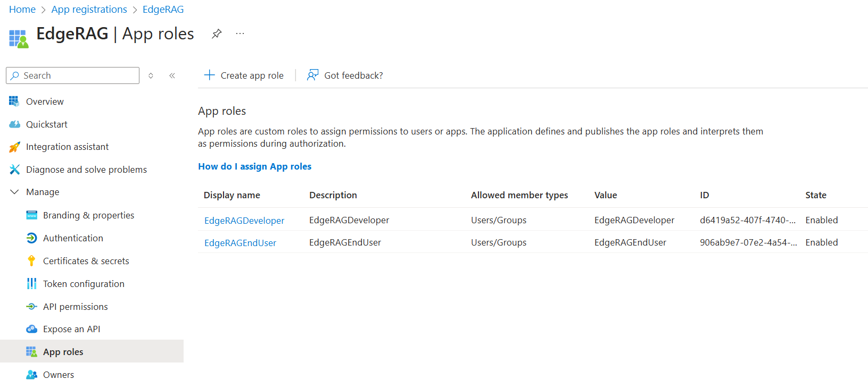The height and width of the screenshot is (388, 868).
Task: Open Certificates & secrets
Action: pyautogui.click(x=86, y=261)
